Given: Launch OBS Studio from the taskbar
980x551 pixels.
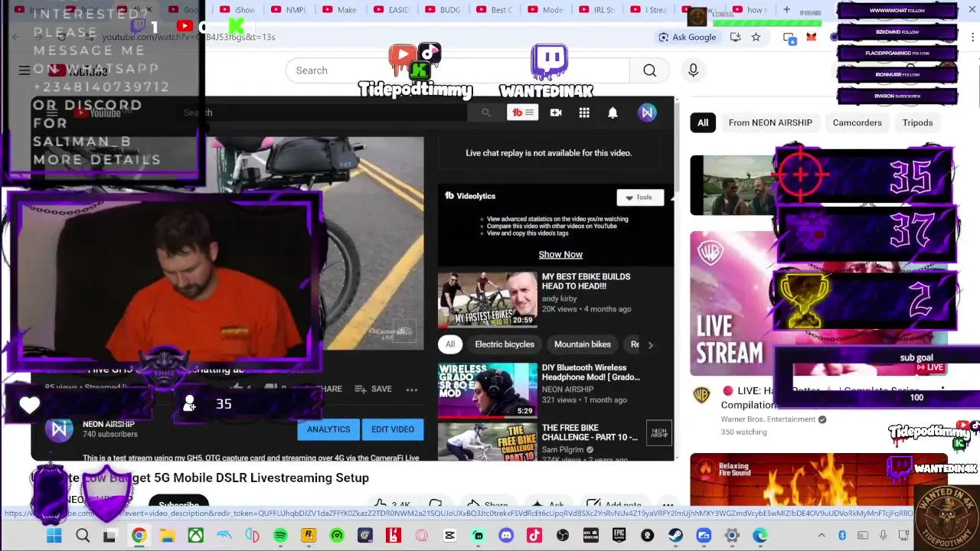Looking at the screenshot, I should pyautogui.click(x=563, y=536).
